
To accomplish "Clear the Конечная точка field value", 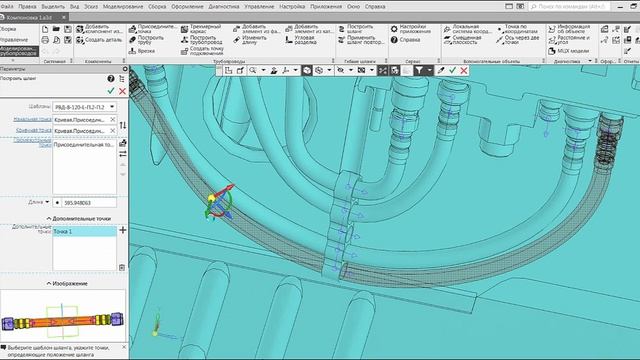I will tap(113, 131).
